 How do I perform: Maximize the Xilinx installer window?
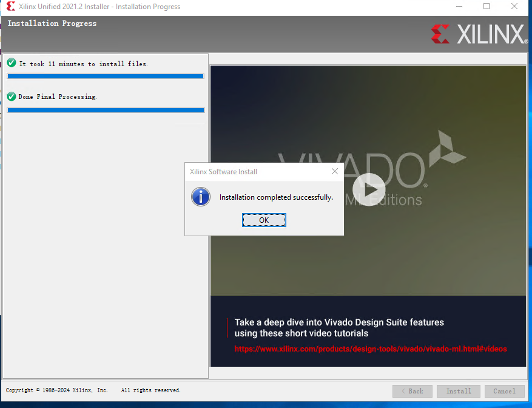tap(487, 6)
